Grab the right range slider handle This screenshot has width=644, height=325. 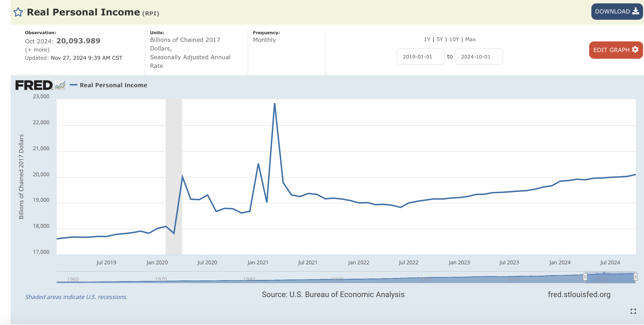635,277
